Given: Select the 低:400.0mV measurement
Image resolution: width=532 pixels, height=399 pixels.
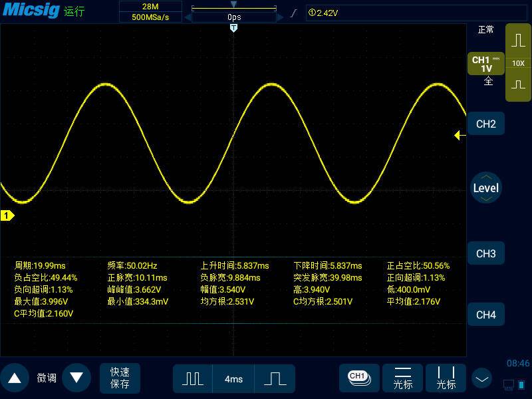Looking at the screenshot, I should coord(408,289).
